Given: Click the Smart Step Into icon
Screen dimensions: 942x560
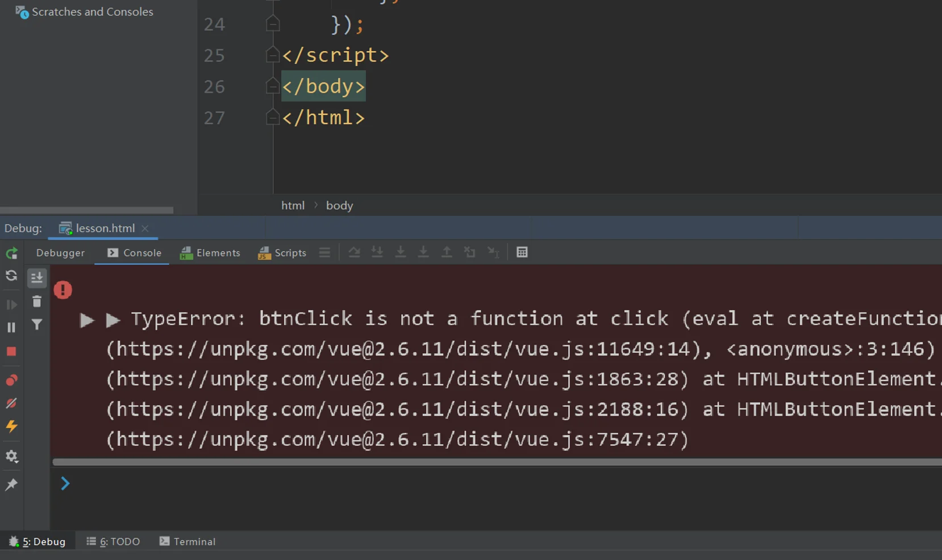Looking at the screenshot, I should (423, 252).
